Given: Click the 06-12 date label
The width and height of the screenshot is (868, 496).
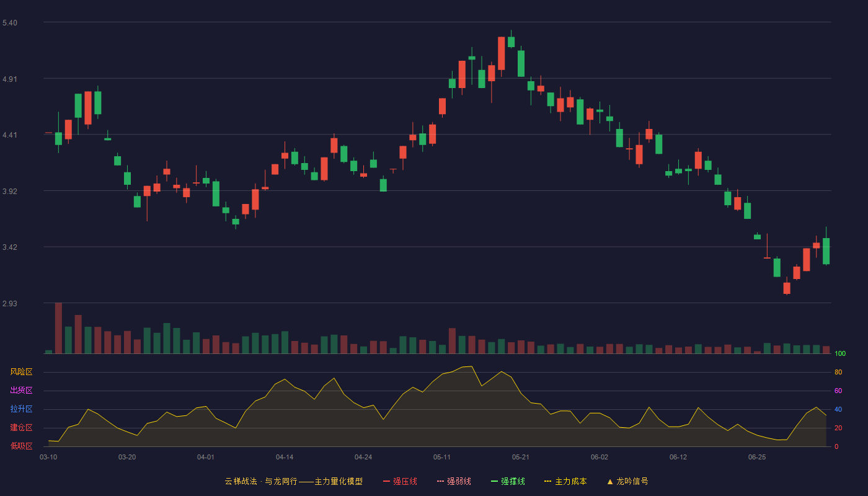Looking at the screenshot, I should point(678,457).
